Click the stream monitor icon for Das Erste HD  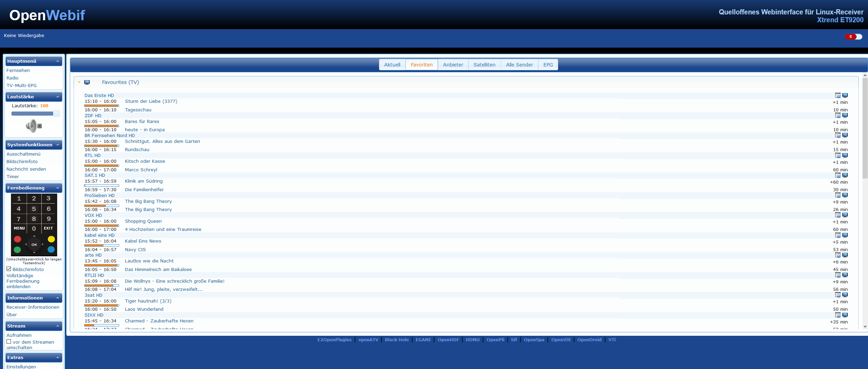click(845, 95)
